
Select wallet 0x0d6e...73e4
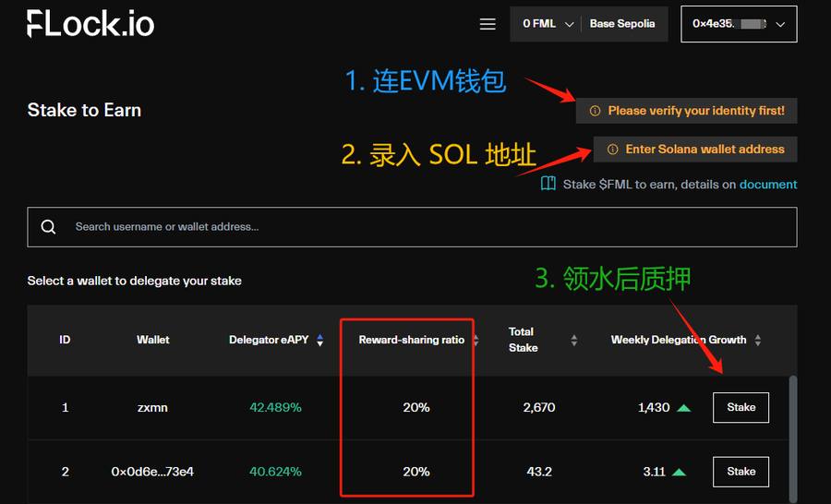(x=152, y=472)
